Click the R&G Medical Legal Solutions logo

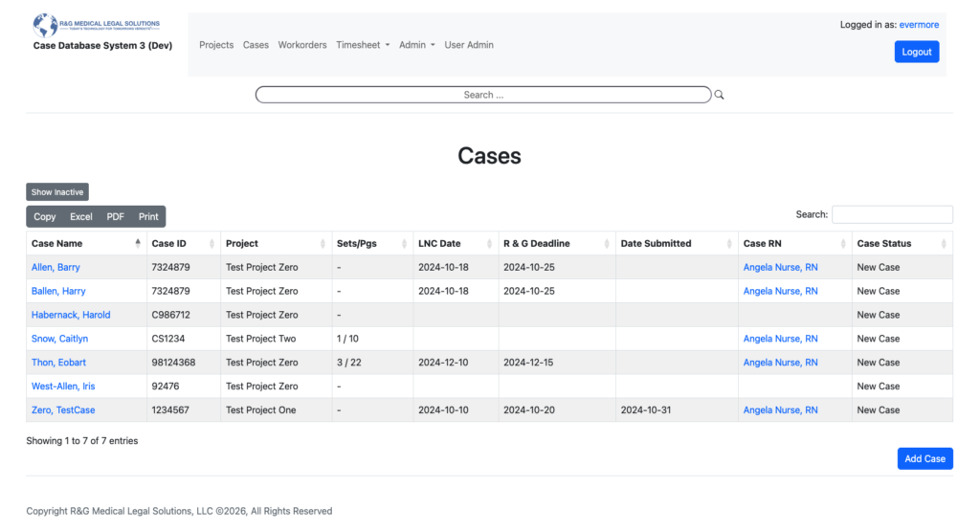97,24
